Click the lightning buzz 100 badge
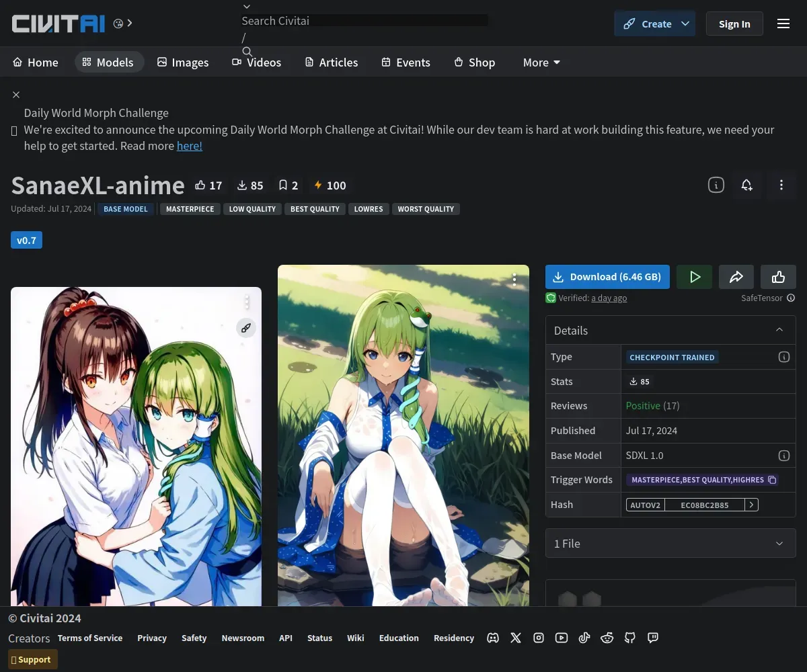 coord(330,185)
